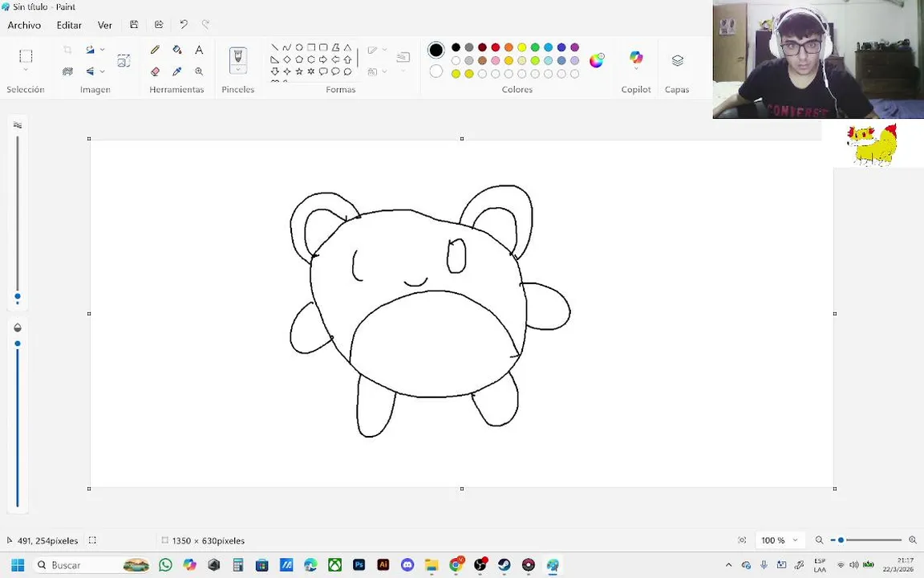Select the Eraser tool

[x=155, y=71]
